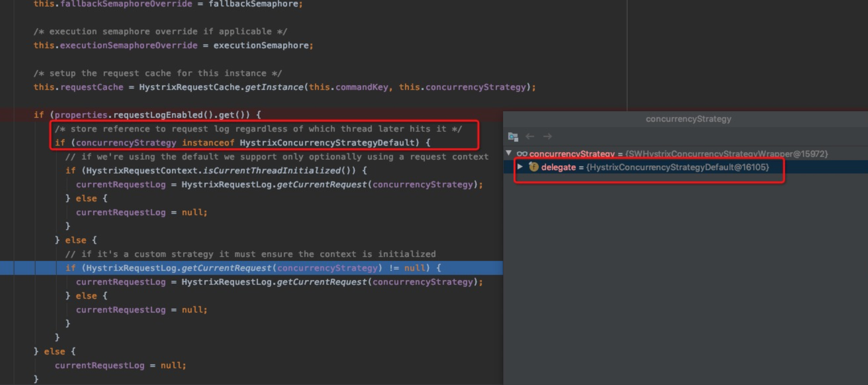The image size is (868, 385).
Task: Click the 'if we're using the default' comment
Action: pos(277,157)
